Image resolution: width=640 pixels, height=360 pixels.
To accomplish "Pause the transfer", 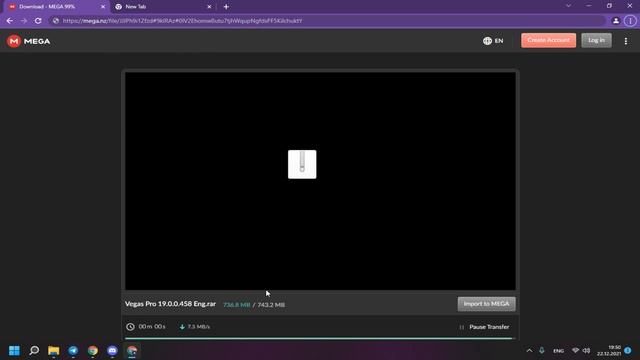I will click(484, 327).
